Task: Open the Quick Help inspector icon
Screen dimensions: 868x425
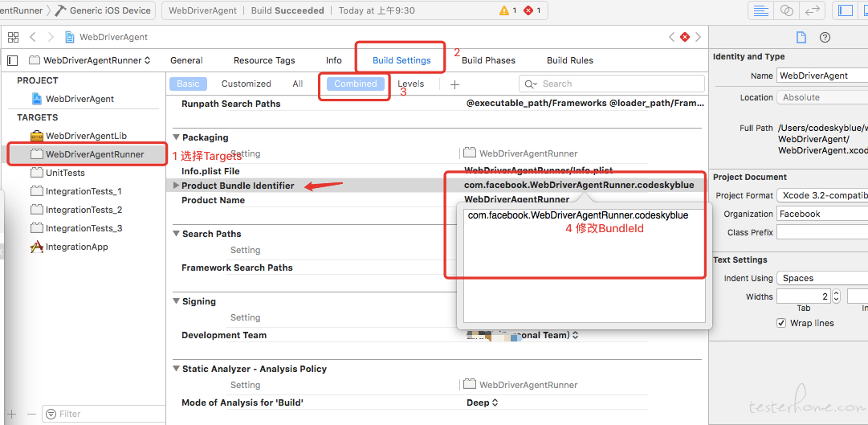Action: (x=825, y=37)
